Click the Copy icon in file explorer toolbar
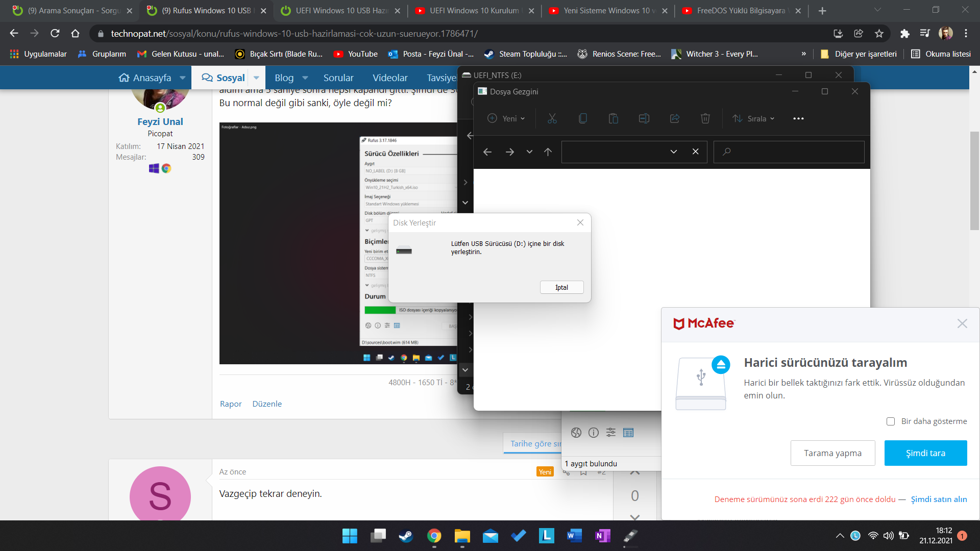Viewport: 980px width, 551px height. tap(582, 118)
